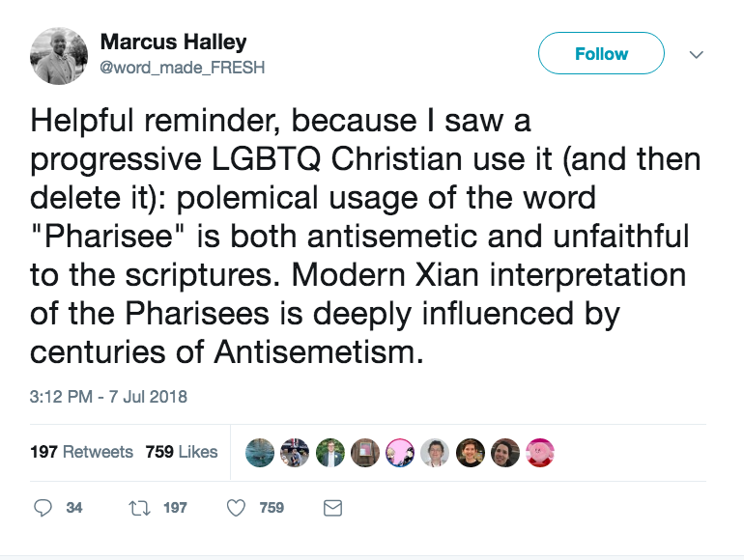The height and width of the screenshot is (560, 744).
Task: View the 197 Retweets list
Action: pyautogui.click(x=82, y=452)
